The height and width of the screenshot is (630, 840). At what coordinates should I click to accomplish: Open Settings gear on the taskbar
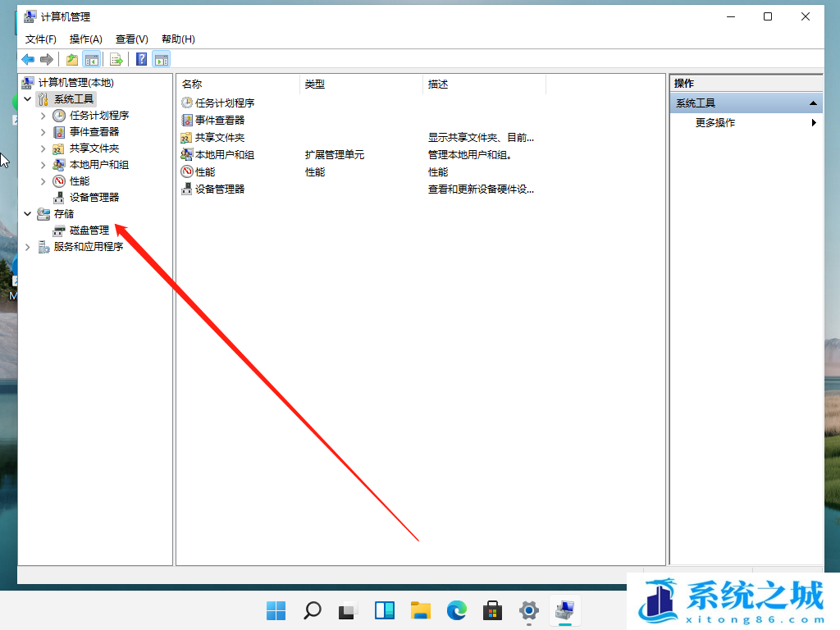point(529,610)
